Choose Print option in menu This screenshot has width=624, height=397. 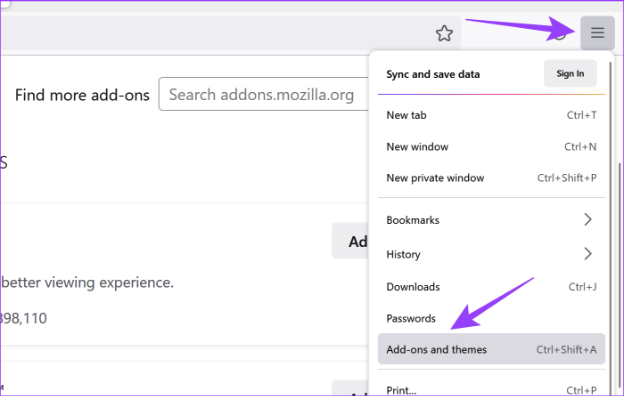tap(491, 389)
